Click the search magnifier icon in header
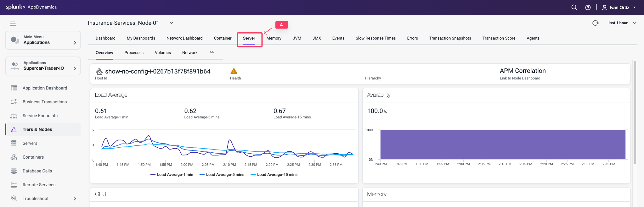This screenshot has height=207, width=644. (x=574, y=7)
